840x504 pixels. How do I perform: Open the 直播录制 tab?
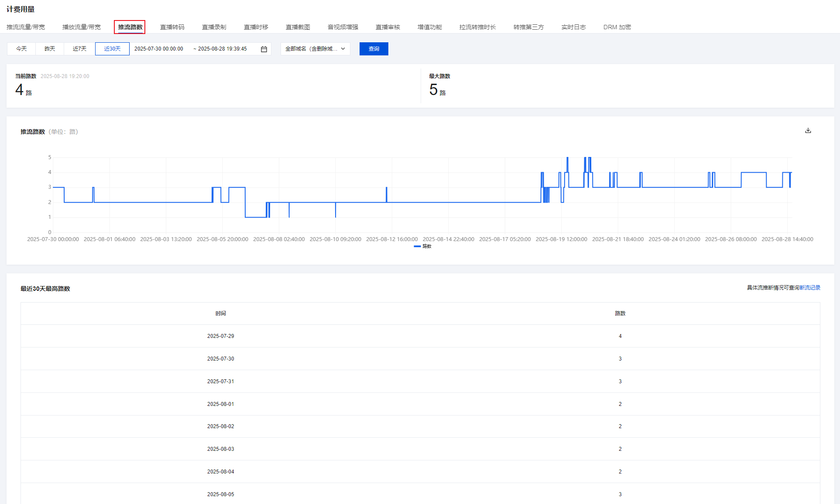[x=214, y=27]
